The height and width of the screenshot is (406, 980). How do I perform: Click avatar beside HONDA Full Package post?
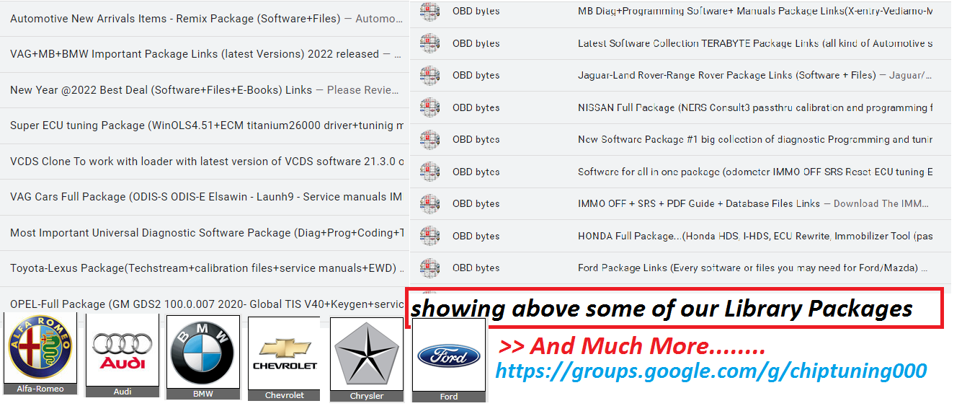430,236
